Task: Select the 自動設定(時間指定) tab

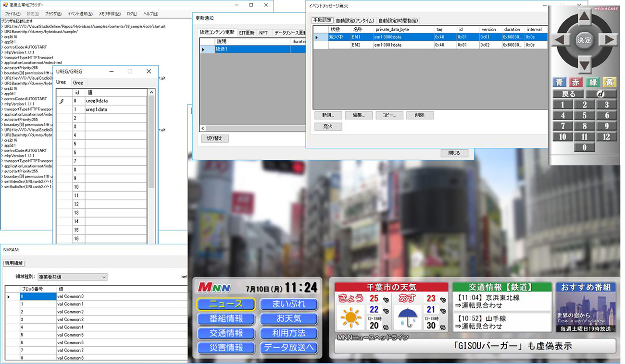Action: pyautogui.click(x=398, y=21)
